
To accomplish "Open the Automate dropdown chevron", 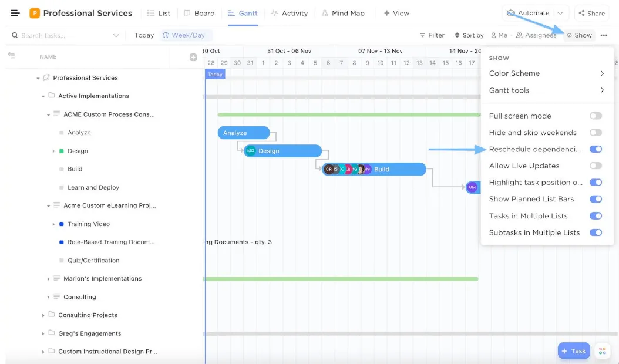I will tap(560, 13).
